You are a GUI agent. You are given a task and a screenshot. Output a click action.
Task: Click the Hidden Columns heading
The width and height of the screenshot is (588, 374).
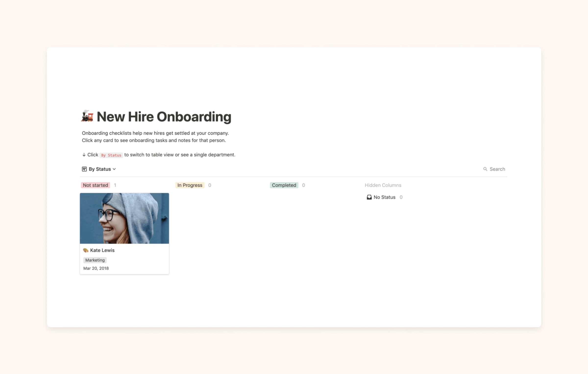[x=383, y=185]
